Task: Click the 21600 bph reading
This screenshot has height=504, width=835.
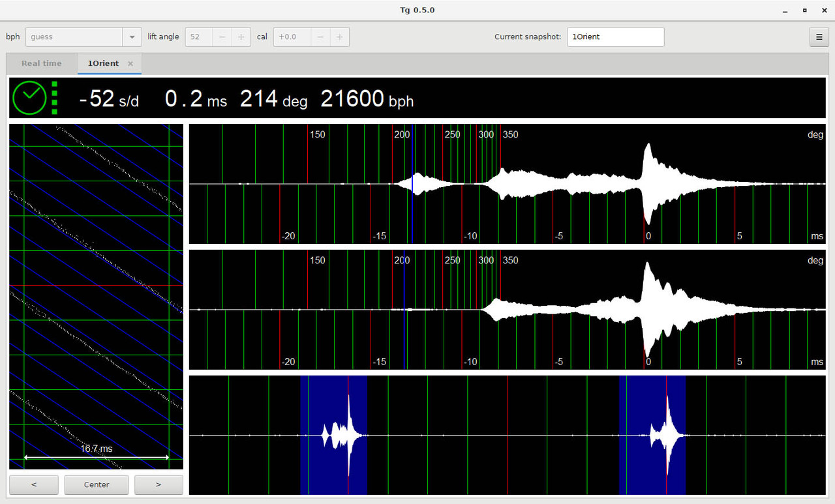Action: 367,99
